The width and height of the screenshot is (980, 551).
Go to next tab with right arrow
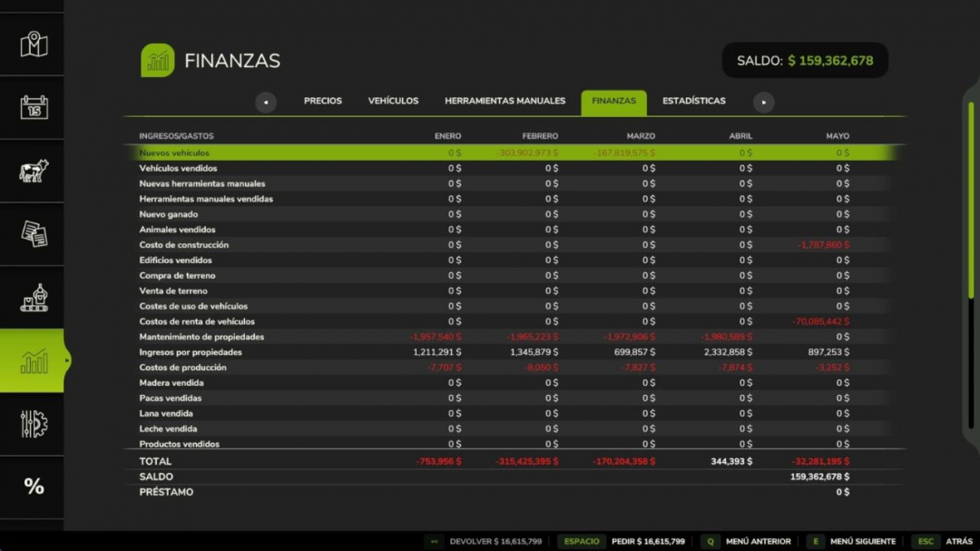pyautogui.click(x=763, y=102)
